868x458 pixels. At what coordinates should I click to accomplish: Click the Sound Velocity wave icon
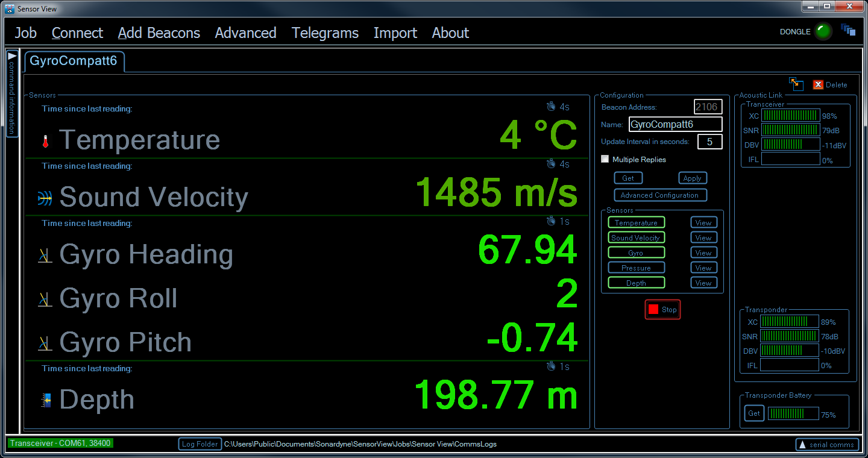(44, 196)
